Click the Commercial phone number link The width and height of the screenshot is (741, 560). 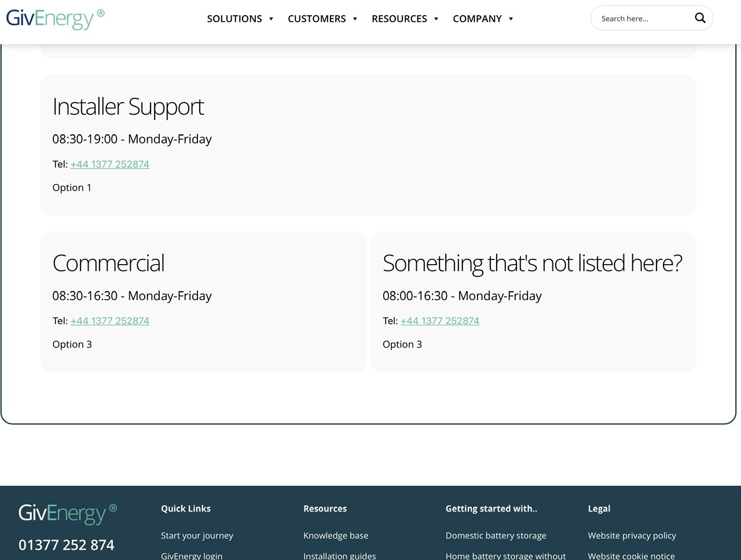[110, 321]
